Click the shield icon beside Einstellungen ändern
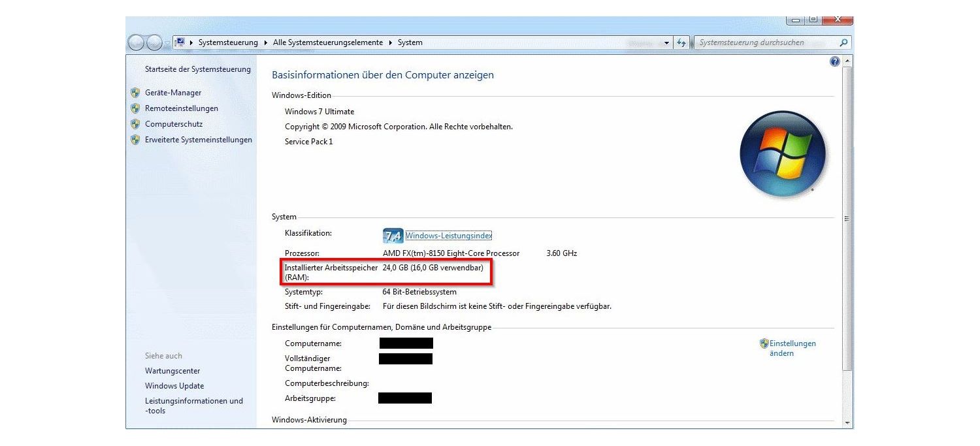The image size is (980, 446). point(762,342)
